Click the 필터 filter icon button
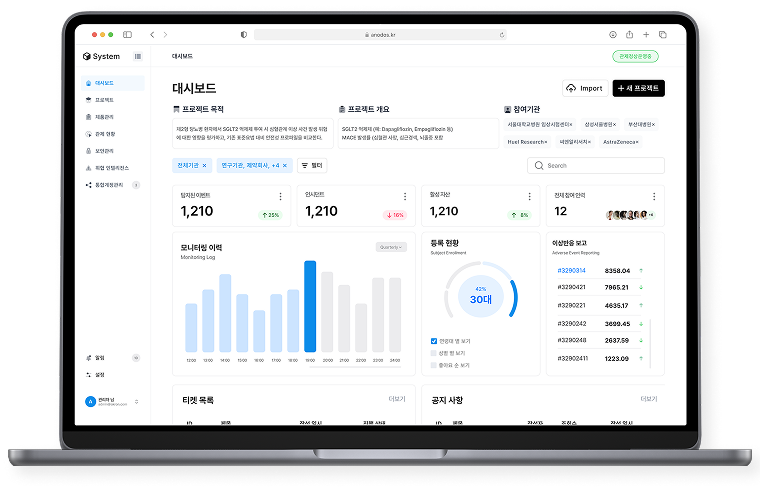The width and height of the screenshot is (760, 489). pos(312,165)
